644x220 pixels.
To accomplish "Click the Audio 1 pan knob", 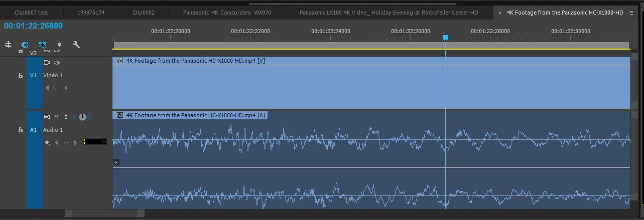I will (82, 117).
